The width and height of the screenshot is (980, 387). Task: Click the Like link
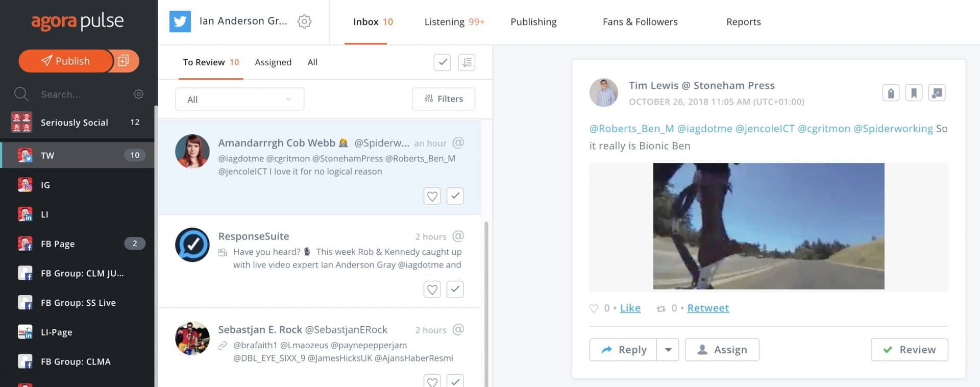[x=630, y=308]
